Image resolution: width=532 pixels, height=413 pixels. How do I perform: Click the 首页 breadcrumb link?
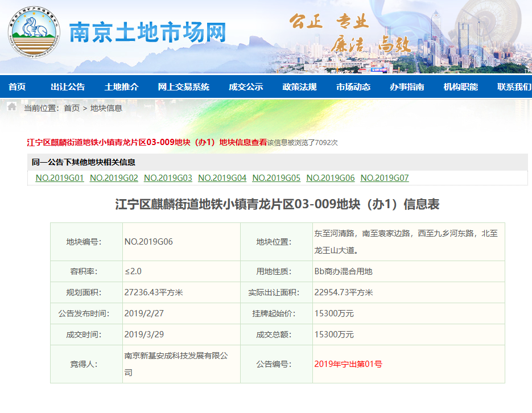pyautogui.click(x=72, y=108)
